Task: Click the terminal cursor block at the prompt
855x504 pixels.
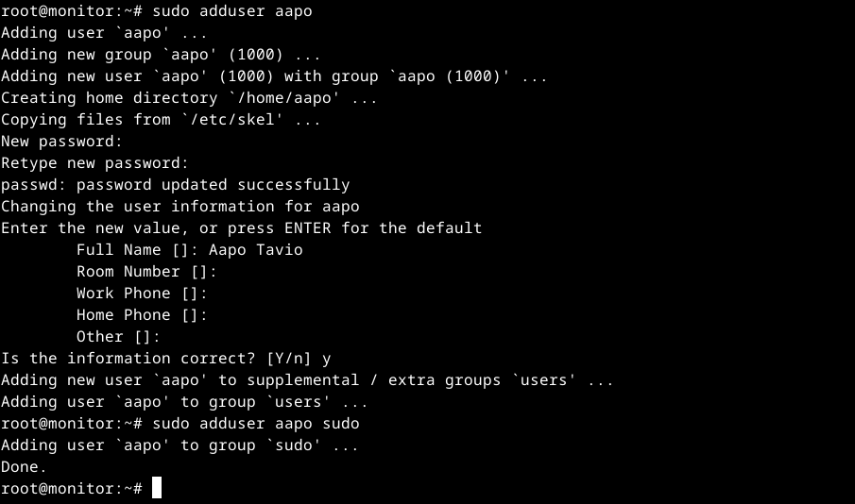Action: [157, 488]
